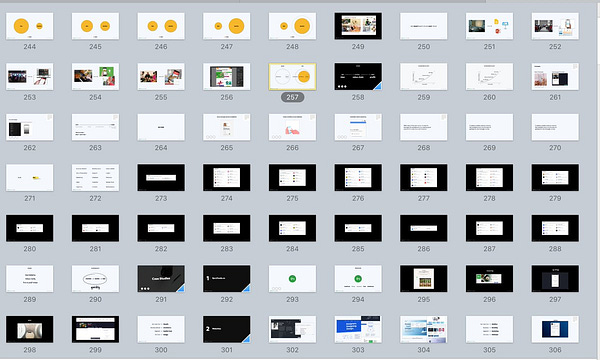Open slide 246 with two yellow circles
Viewport: 600px width, 360px height.
[x=161, y=26]
